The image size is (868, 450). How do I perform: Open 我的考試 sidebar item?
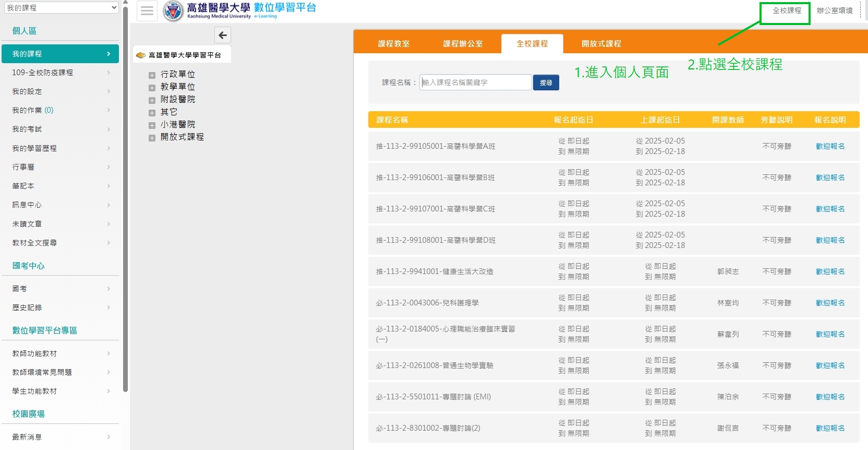click(x=61, y=129)
